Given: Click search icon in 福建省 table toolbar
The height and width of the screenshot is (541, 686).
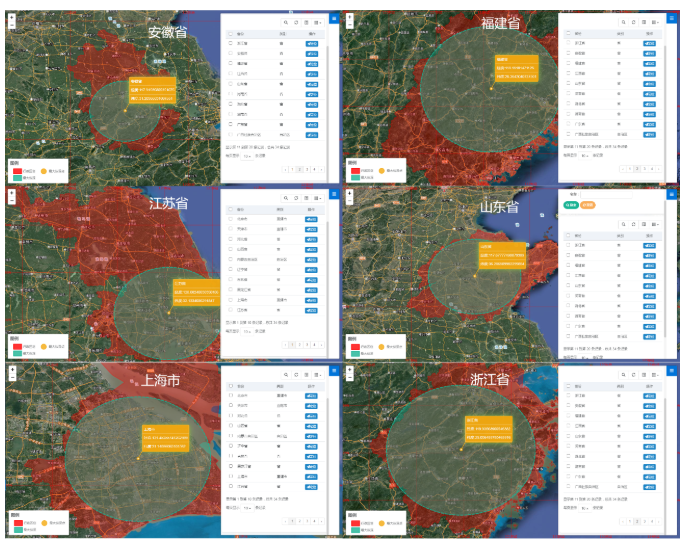Looking at the screenshot, I should click(x=623, y=22).
